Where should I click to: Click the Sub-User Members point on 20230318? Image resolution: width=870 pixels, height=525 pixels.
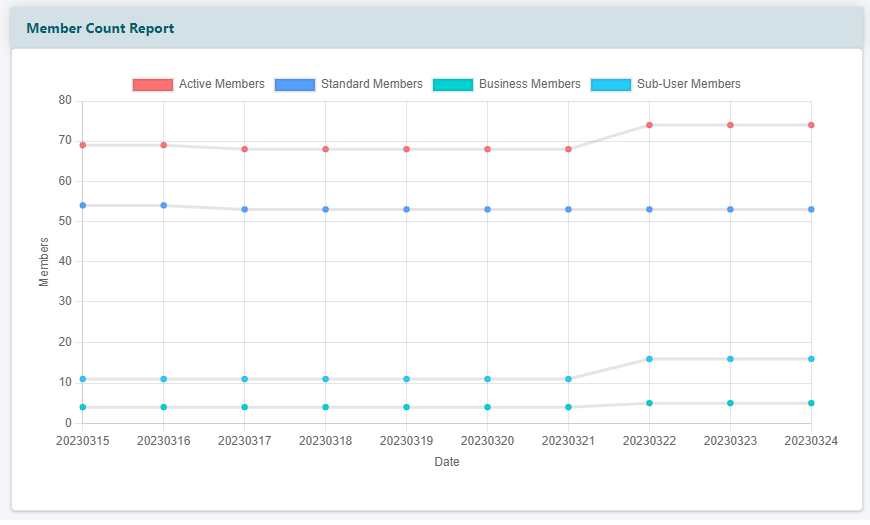point(326,379)
